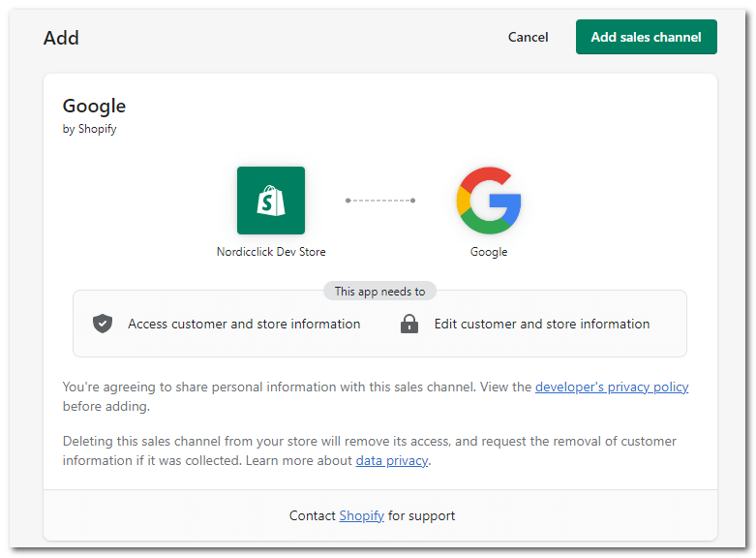This screenshot has width=756, height=558.
Task: Click the padlock edit permission icon
Action: (409, 324)
